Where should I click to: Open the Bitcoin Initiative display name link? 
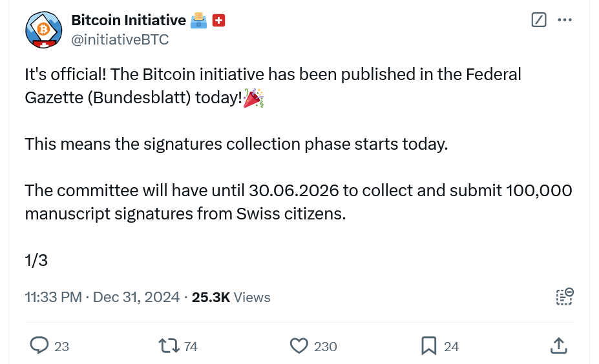point(129,21)
